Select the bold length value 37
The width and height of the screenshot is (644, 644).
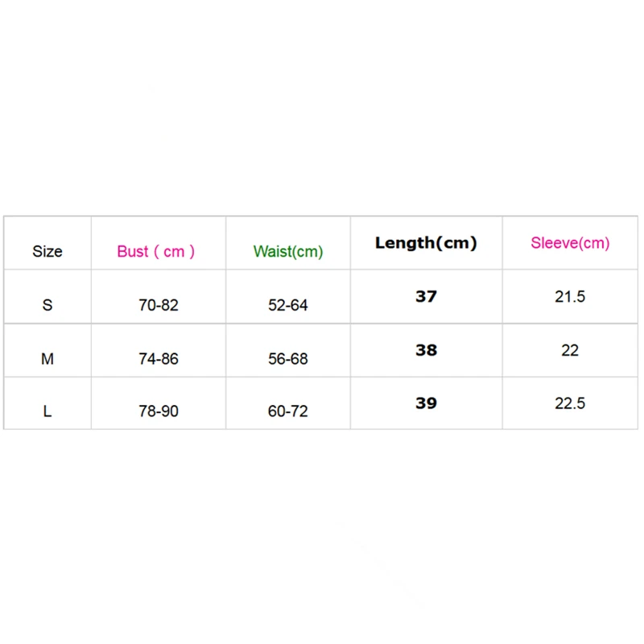pos(426,296)
